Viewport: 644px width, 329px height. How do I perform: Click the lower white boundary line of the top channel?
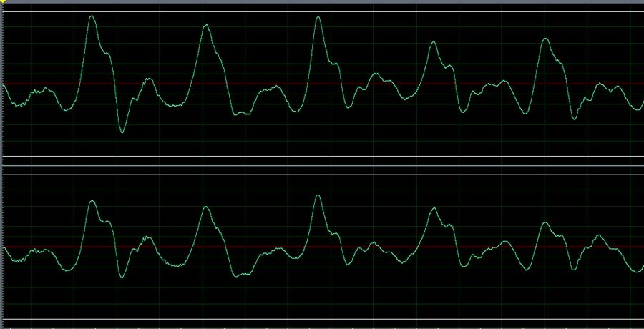(322, 156)
